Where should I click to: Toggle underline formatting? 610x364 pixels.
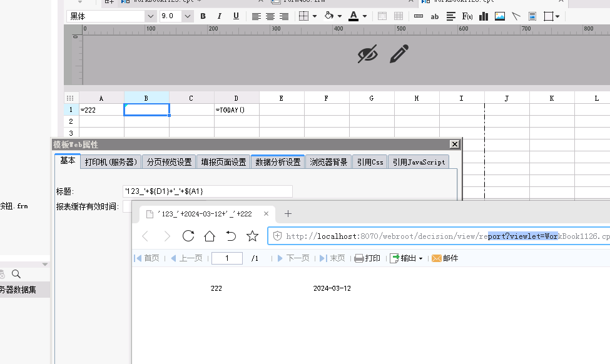[236, 16]
